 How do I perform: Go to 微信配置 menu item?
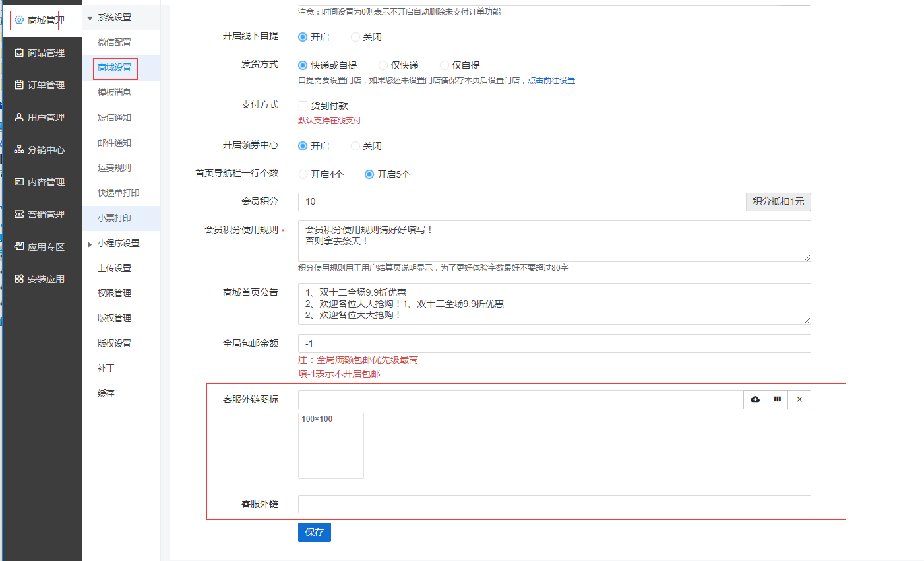pos(114,42)
